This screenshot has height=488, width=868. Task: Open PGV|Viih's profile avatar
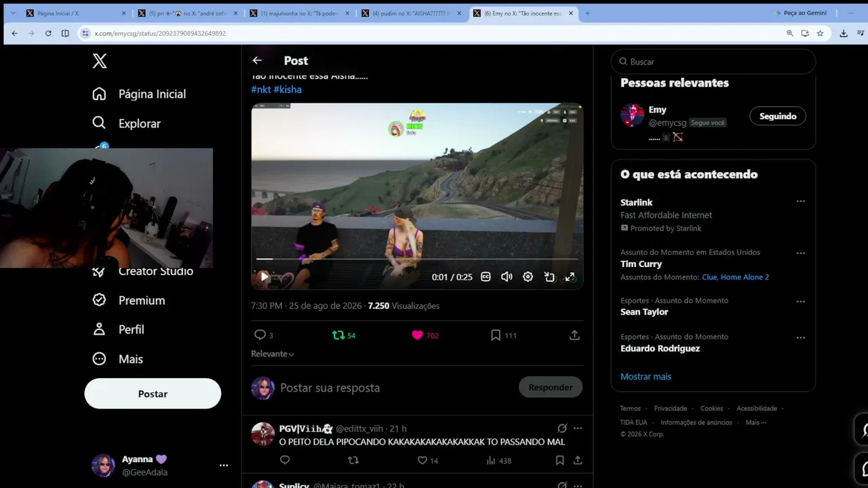pyautogui.click(x=263, y=434)
